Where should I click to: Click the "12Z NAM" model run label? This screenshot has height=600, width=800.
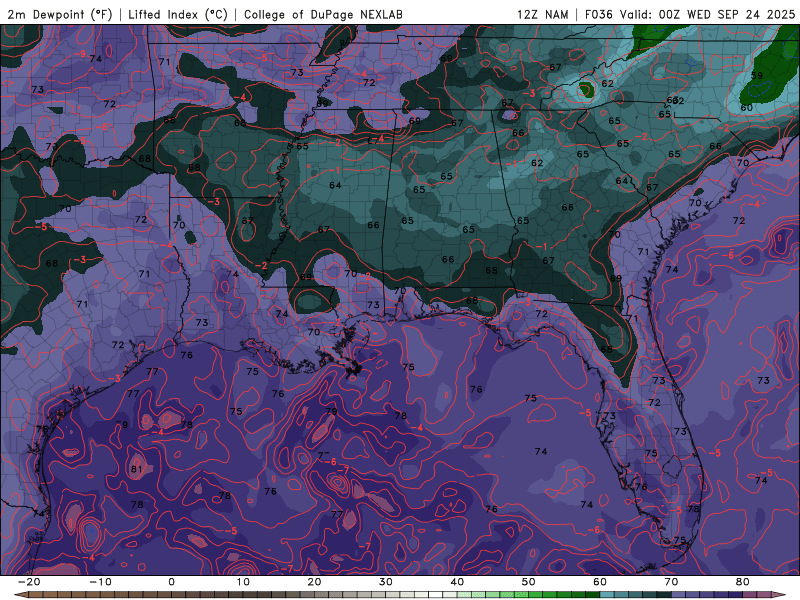pos(543,14)
